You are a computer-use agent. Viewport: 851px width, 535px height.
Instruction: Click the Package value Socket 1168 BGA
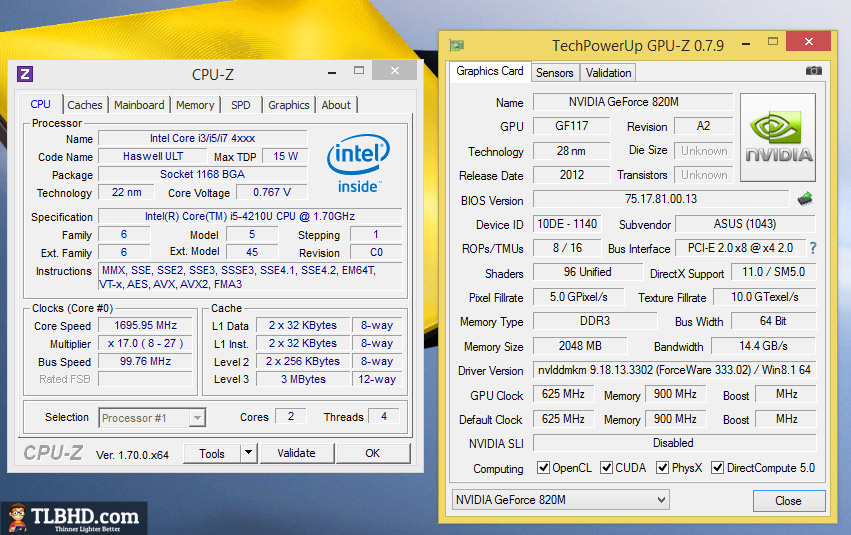pyautogui.click(x=202, y=174)
